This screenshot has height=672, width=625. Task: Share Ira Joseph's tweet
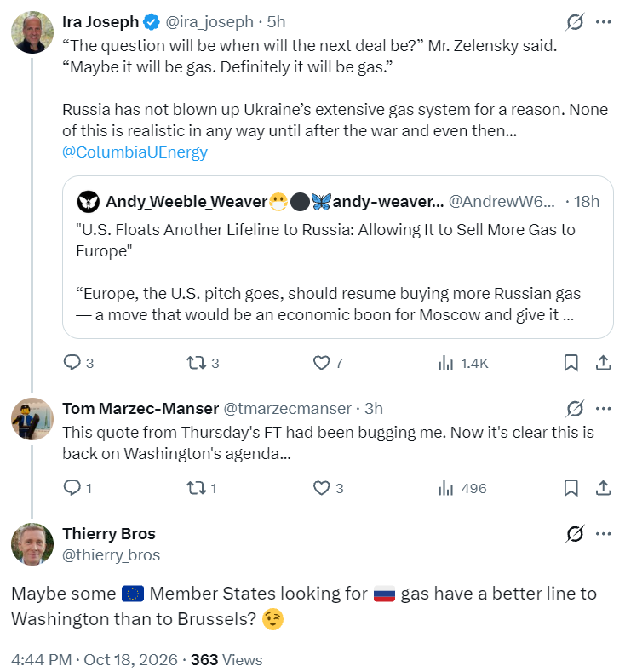tap(603, 363)
